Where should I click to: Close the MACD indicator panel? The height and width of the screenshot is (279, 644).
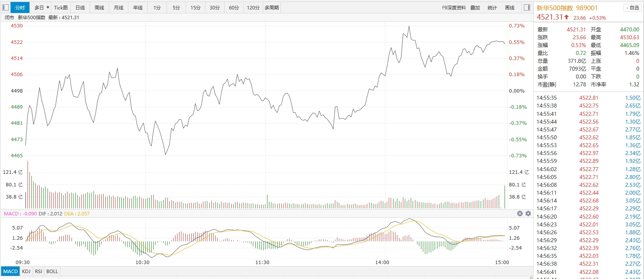point(520,213)
